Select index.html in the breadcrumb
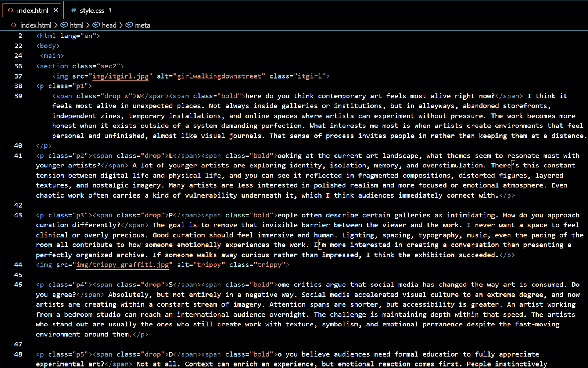This screenshot has width=588, height=368. pyautogui.click(x=36, y=25)
